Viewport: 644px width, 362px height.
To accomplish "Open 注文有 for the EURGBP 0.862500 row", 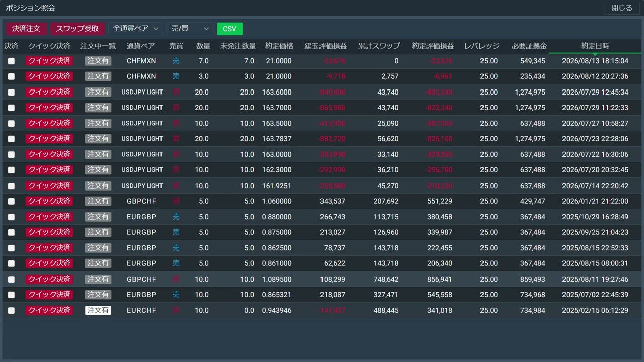I will [98, 248].
